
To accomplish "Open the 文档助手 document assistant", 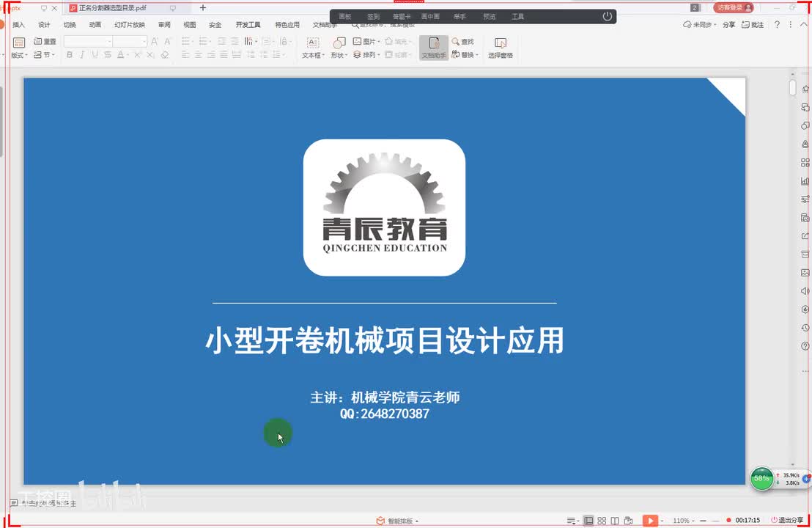I will pyautogui.click(x=433, y=48).
